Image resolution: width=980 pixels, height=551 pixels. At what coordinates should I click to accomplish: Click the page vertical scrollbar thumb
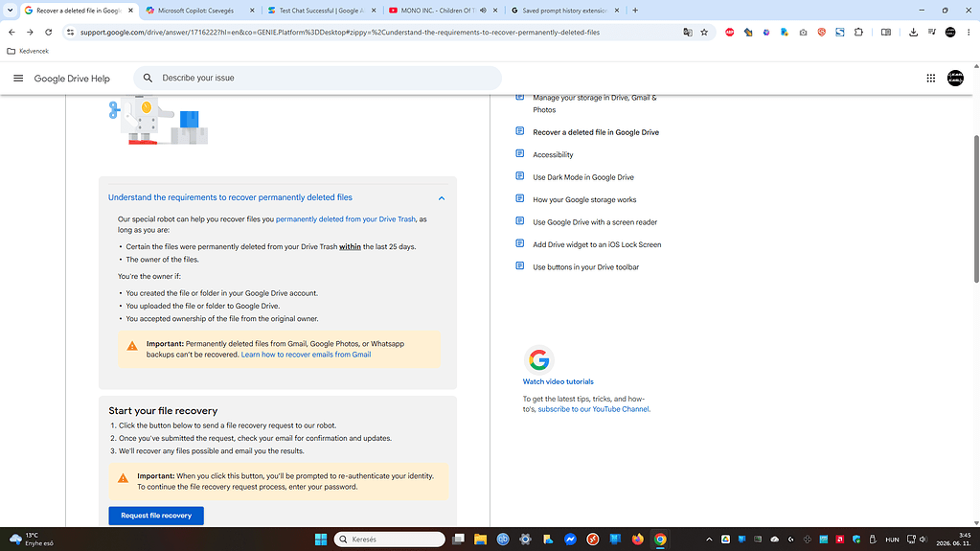point(976,208)
